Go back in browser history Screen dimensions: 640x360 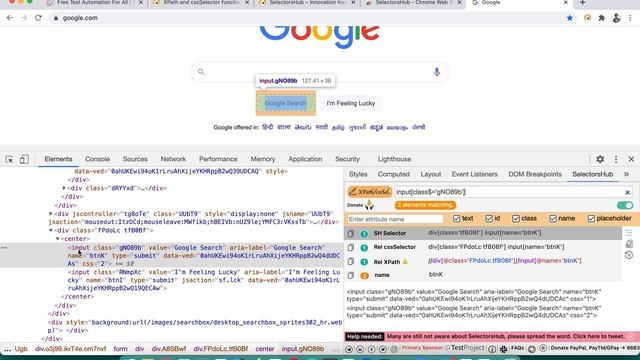tap(10, 18)
